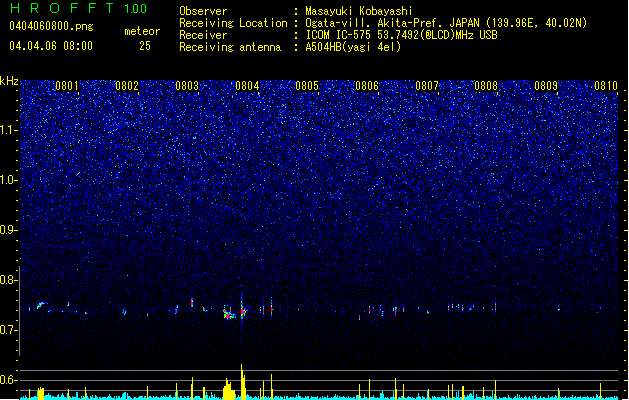Click the kHz axis unit label
Image resolution: width=629 pixels, height=400 pixels.
(9, 81)
